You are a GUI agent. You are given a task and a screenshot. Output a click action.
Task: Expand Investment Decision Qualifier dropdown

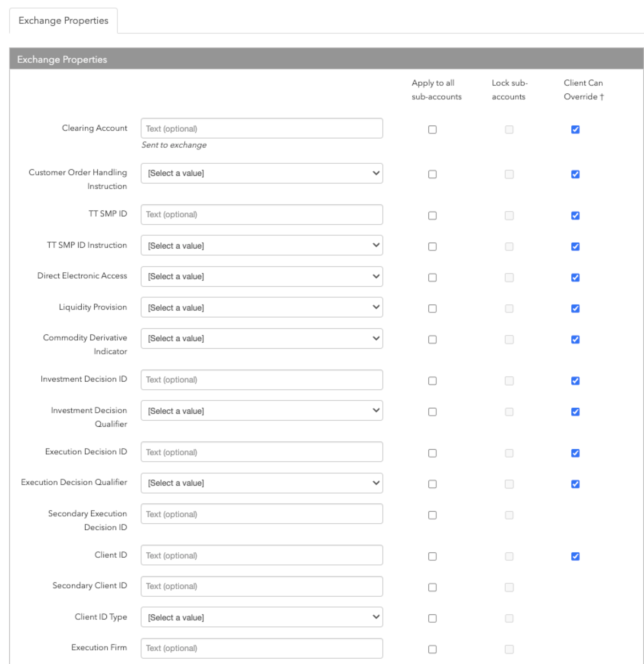(x=262, y=411)
